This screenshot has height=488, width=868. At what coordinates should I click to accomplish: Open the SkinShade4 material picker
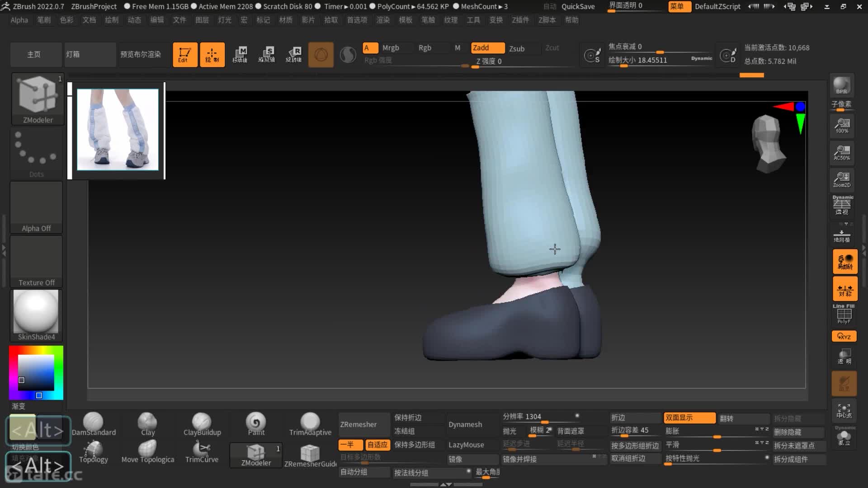36,315
